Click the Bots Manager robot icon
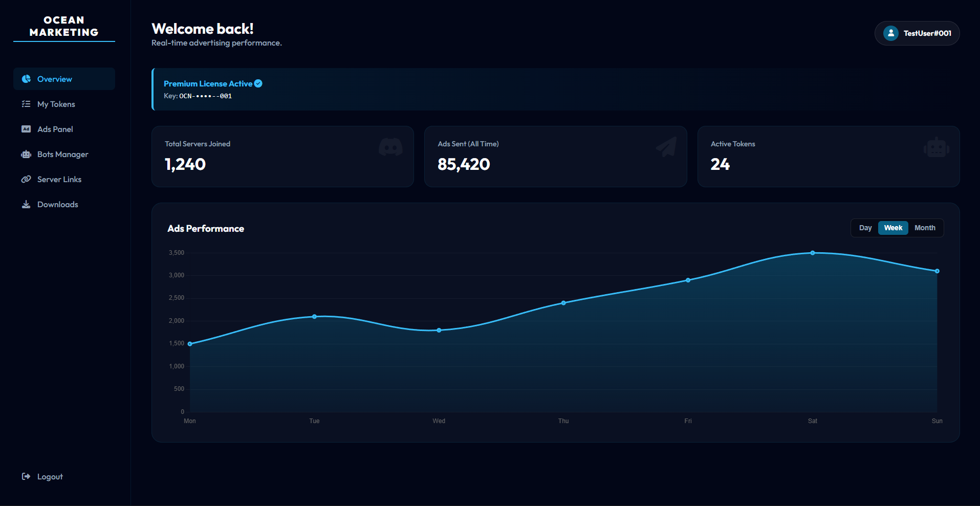 [26, 154]
